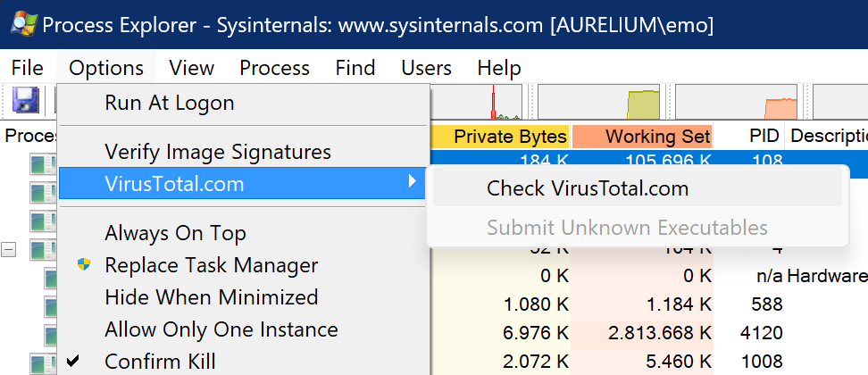
Task: Expand the VirusTotal.com submenu arrow
Action: [x=412, y=183]
